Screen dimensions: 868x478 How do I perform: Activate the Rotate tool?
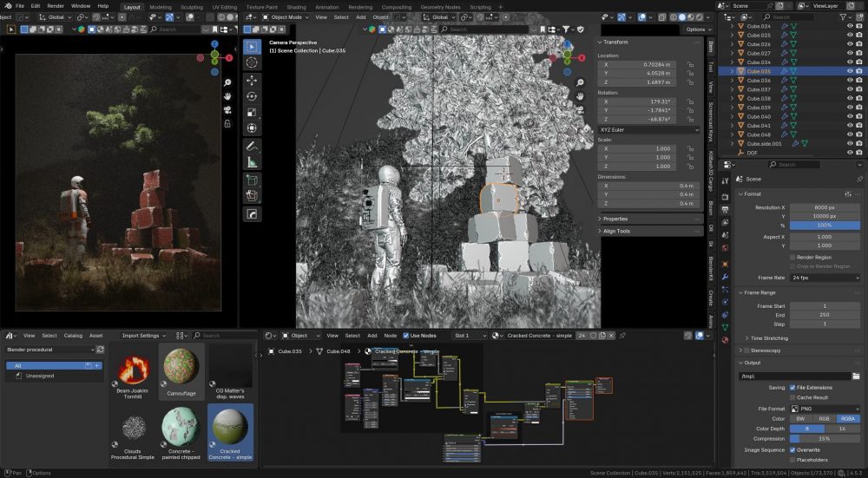252,96
